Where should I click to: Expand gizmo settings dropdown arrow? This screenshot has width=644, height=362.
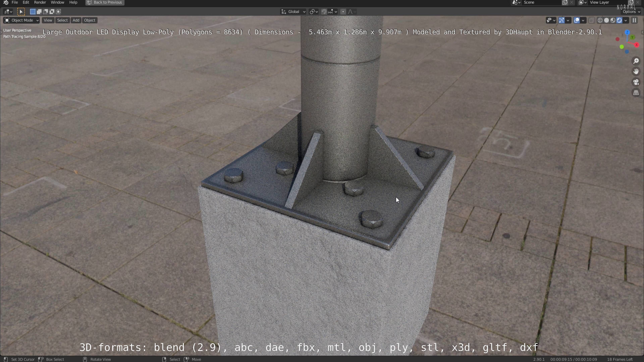(568, 20)
